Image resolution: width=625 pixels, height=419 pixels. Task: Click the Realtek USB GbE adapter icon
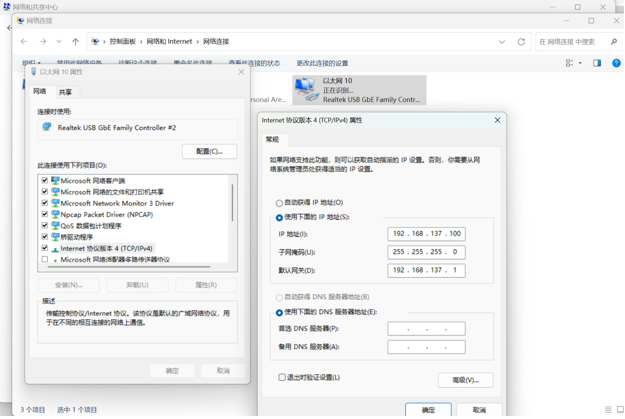(47, 127)
